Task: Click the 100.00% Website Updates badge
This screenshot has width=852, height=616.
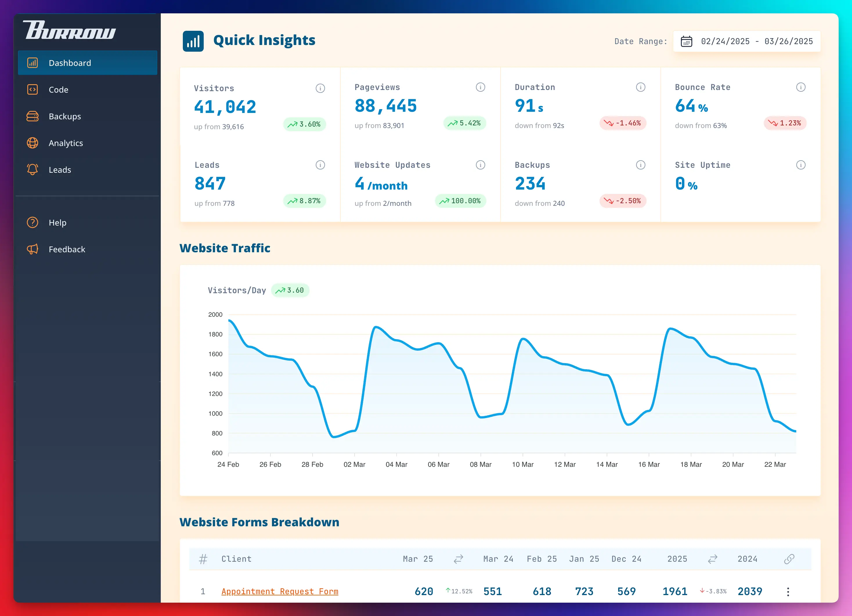Action: (x=461, y=201)
